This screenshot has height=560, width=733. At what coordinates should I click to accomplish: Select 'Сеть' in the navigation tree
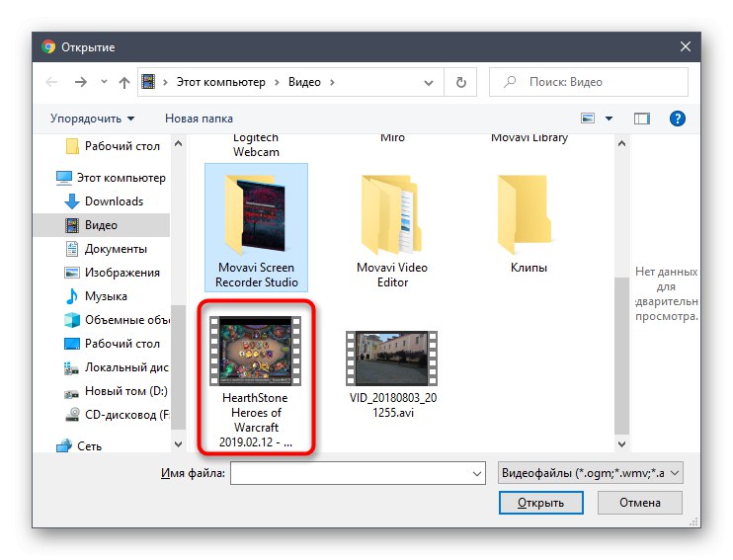(79, 446)
